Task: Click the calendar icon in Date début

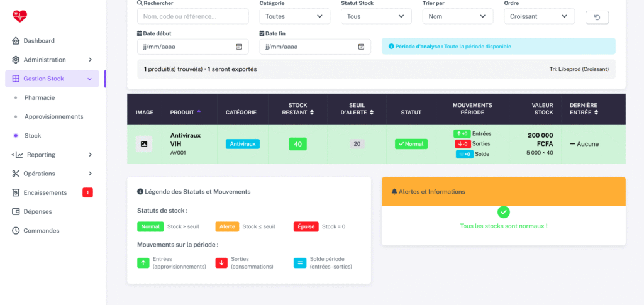Action: coord(239,47)
